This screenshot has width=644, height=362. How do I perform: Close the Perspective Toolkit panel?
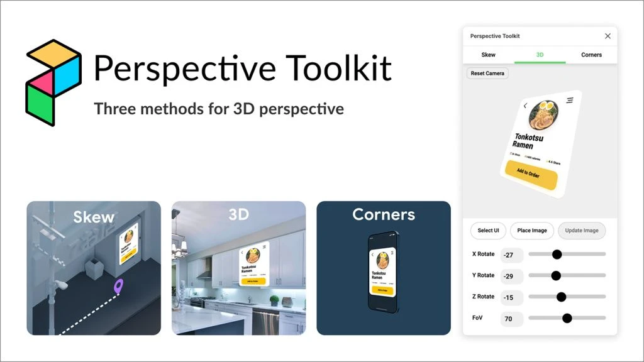(608, 36)
